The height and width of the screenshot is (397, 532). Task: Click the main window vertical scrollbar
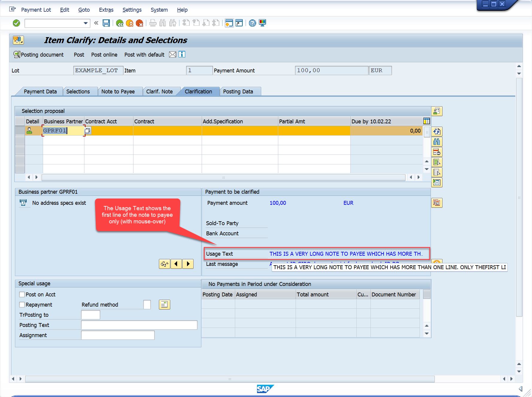point(519,197)
